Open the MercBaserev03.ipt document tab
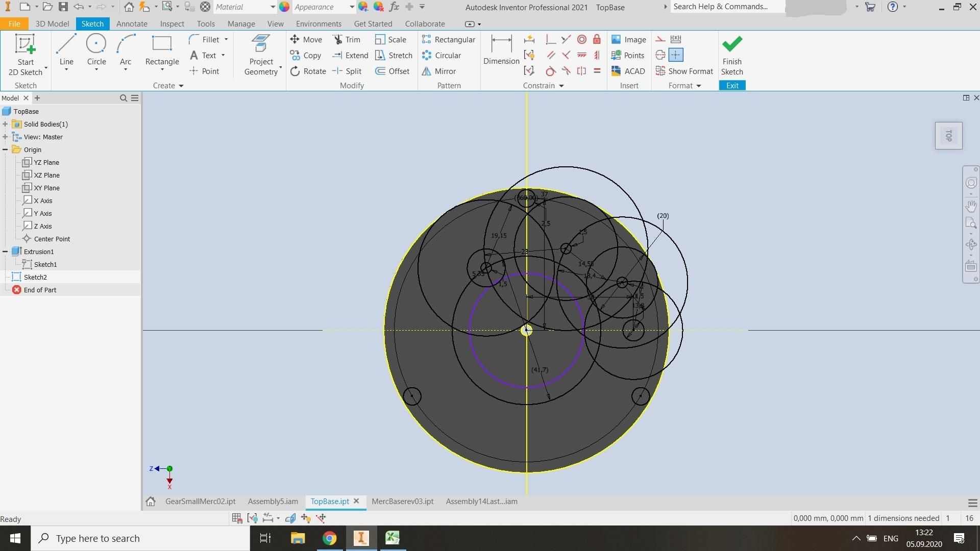The height and width of the screenshot is (551, 980). point(402,502)
